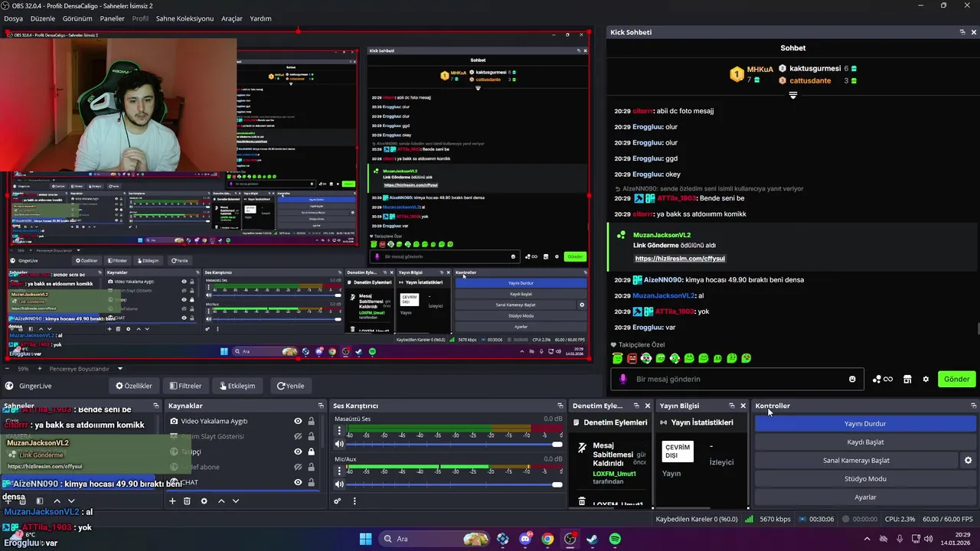Open source properties gear in Kaynaklar toolbar
The image size is (980, 551).
tap(204, 501)
